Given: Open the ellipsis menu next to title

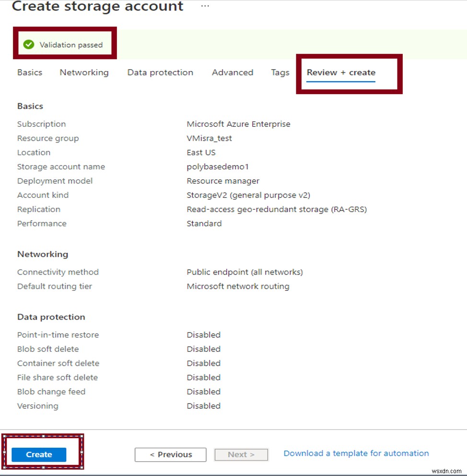Looking at the screenshot, I should [205, 6].
